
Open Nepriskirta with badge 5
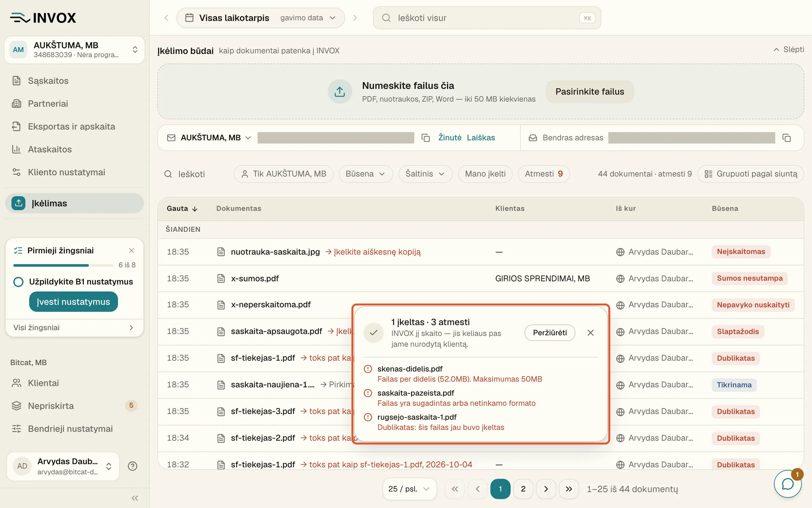tap(75, 406)
